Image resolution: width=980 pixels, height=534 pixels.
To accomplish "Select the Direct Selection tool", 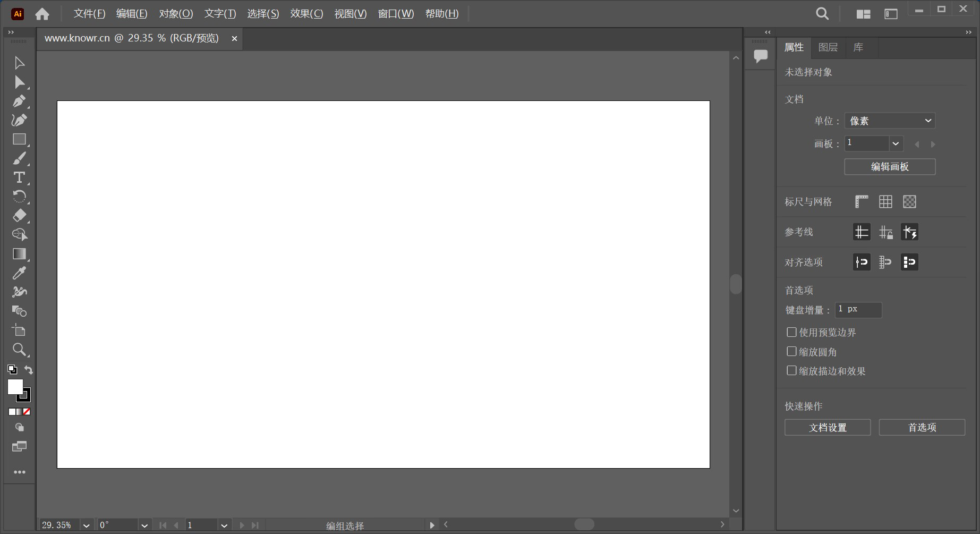I will coord(19,82).
